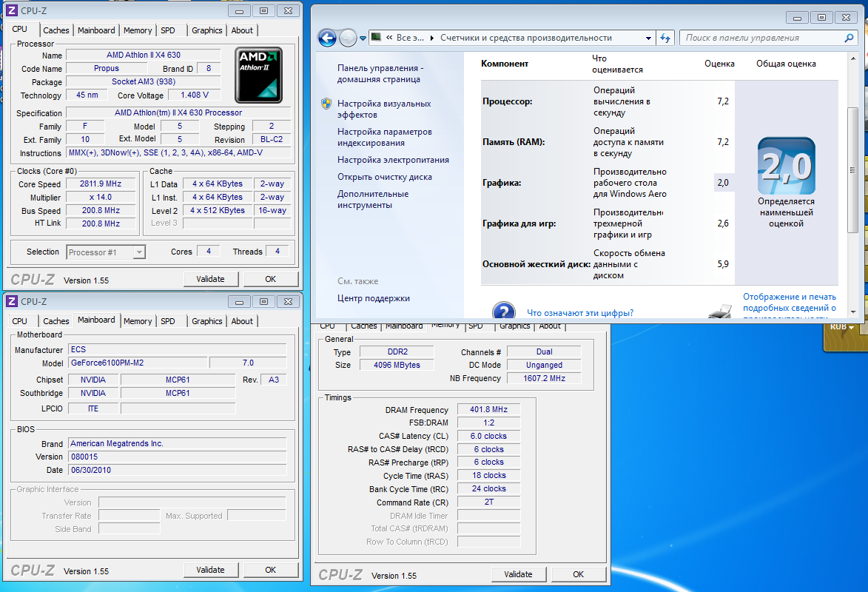Click the shield icon beside Настройка визуальных эффектов
868x592 pixels.
(326, 104)
